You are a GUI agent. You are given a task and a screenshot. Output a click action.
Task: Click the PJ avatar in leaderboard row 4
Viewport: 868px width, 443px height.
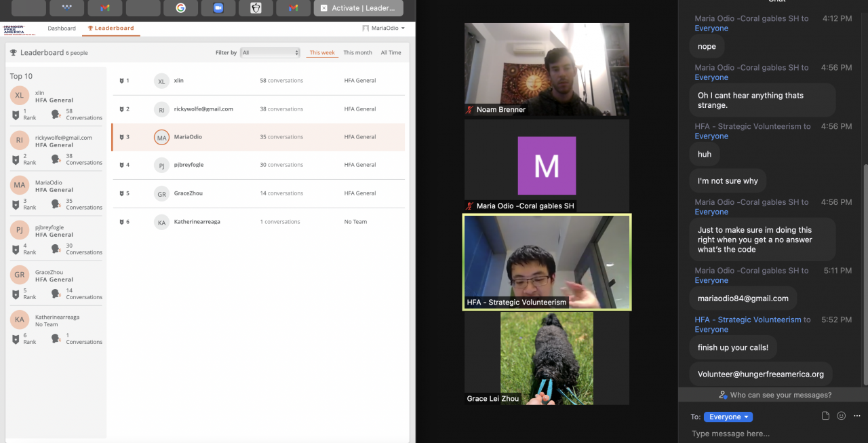161,165
